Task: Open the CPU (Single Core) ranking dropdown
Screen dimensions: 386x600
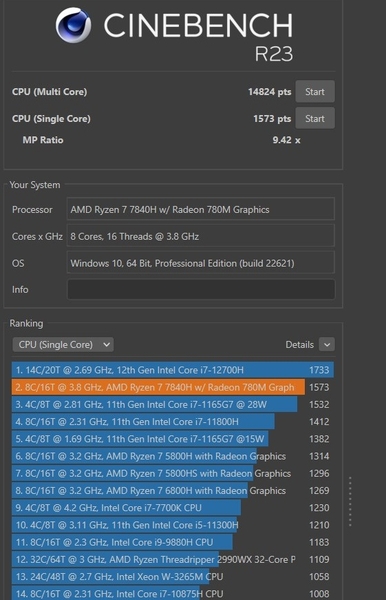Action: coord(63,344)
